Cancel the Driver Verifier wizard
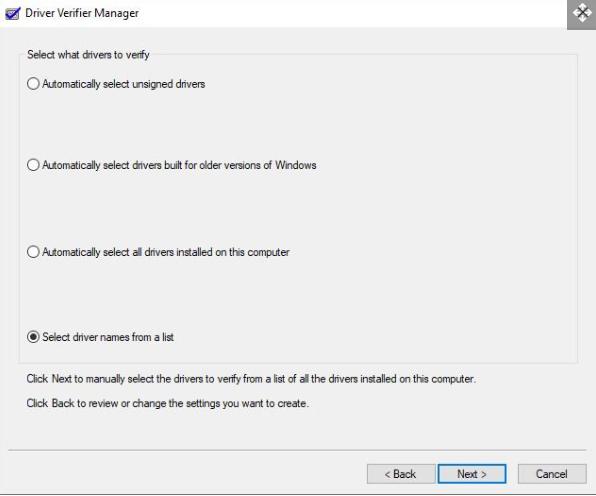596x496 pixels. click(x=552, y=474)
